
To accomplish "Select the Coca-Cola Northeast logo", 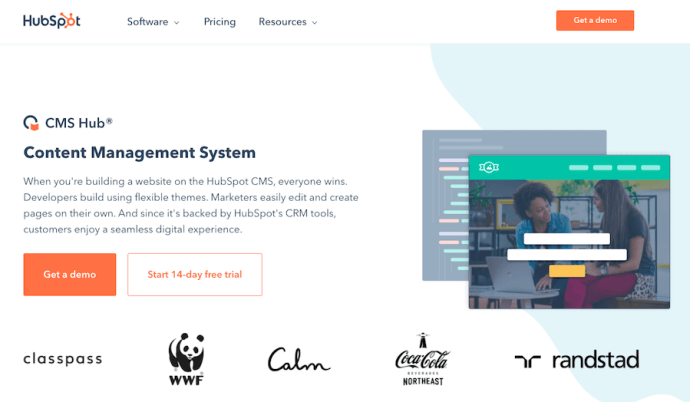I will tap(422, 359).
